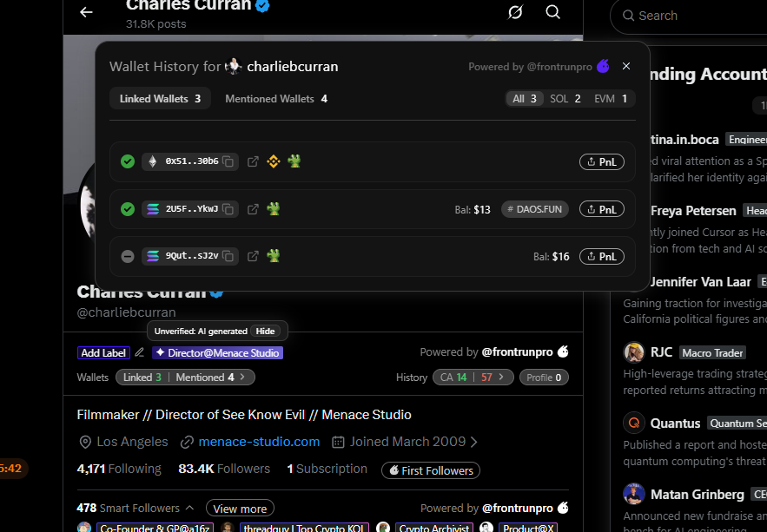Viewport: 767px width, 532px height.
Task: Open 9Qut..sJ2v wallet external link
Action: point(253,256)
